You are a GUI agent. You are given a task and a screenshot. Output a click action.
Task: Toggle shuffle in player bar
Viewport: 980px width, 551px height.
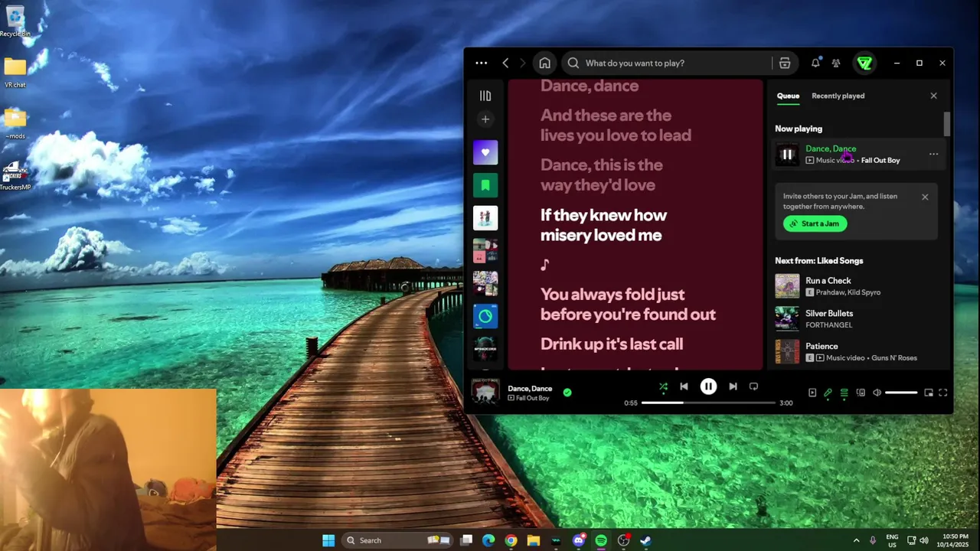[x=663, y=386]
